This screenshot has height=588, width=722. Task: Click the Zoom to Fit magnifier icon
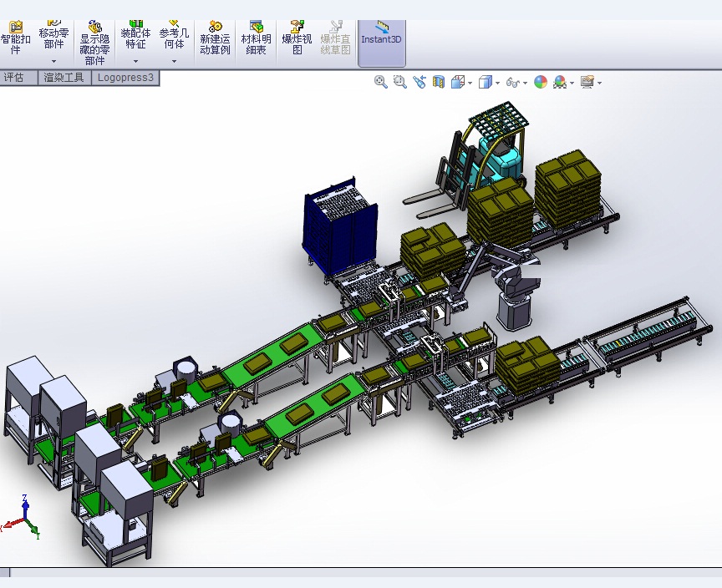381,82
